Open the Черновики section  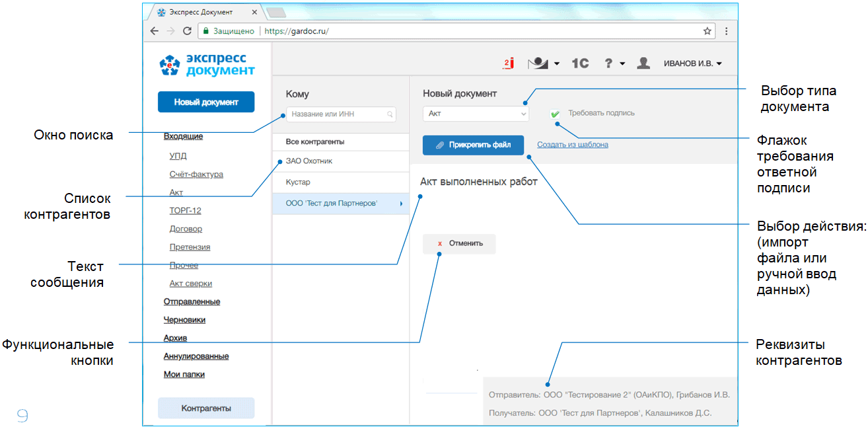tap(184, 320)
